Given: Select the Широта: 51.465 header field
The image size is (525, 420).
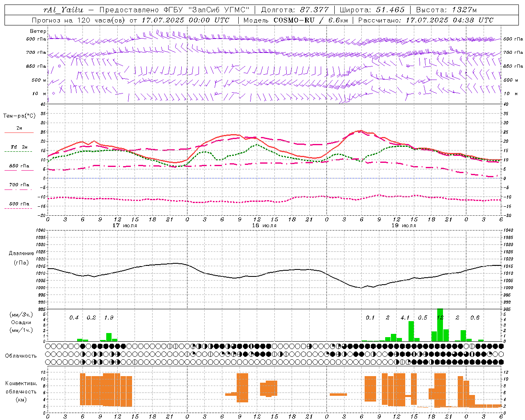Looking at the screenshot, I should [372, 10].
